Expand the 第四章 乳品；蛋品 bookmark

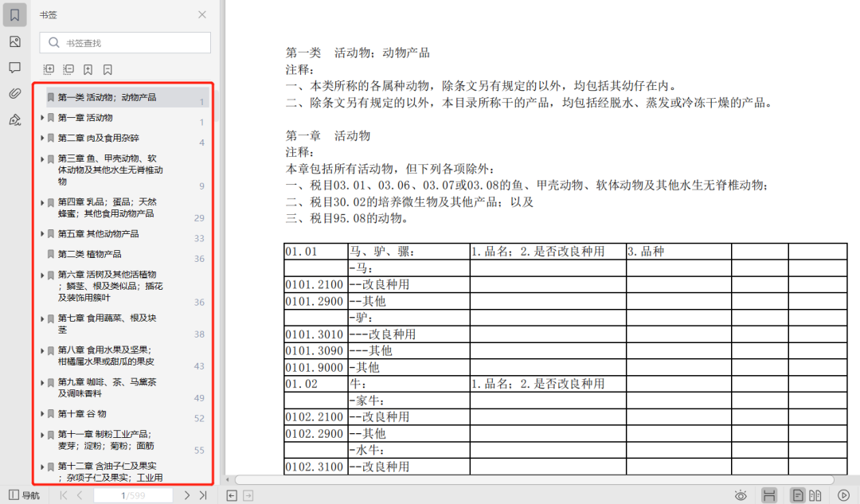coord(42,202)
